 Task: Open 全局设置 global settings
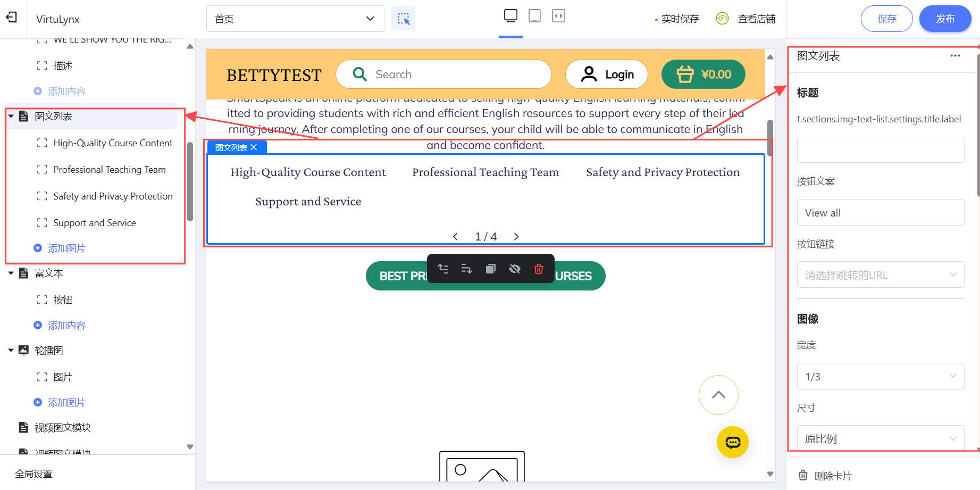pyautogui.click(x=33, y=474)
